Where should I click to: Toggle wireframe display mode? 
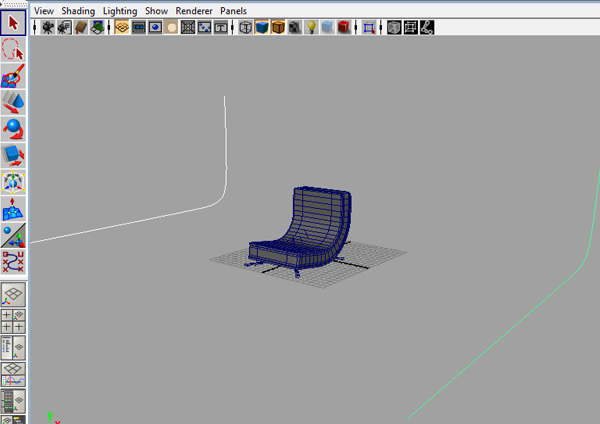click(x=246, y=28)
